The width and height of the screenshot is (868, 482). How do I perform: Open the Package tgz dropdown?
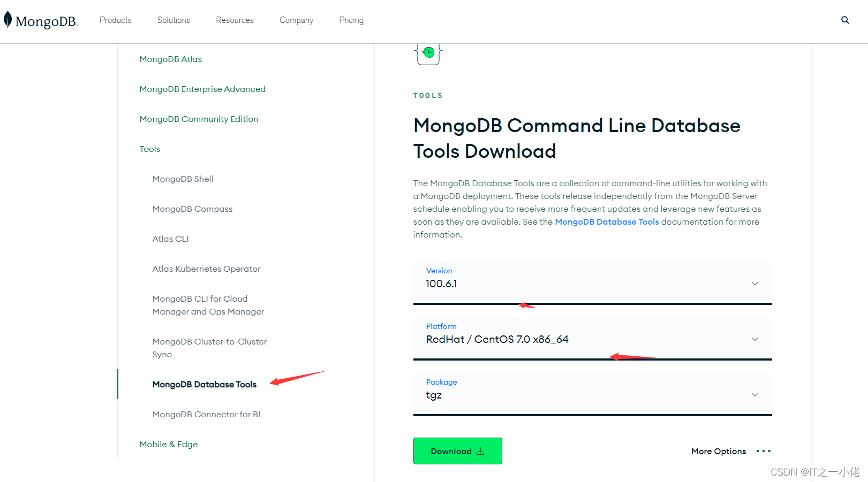point(592,395)
